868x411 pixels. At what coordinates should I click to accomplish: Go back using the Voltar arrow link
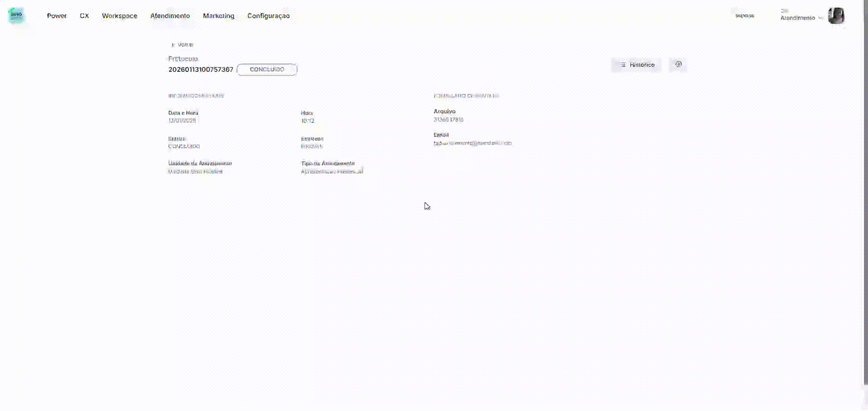pyautogui.click(x=182, y=45)
